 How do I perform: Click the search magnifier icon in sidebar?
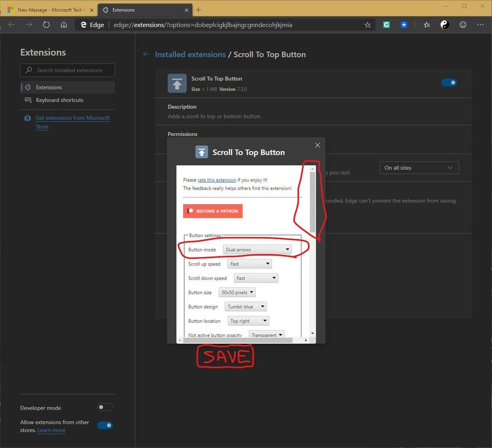[29, 70]
